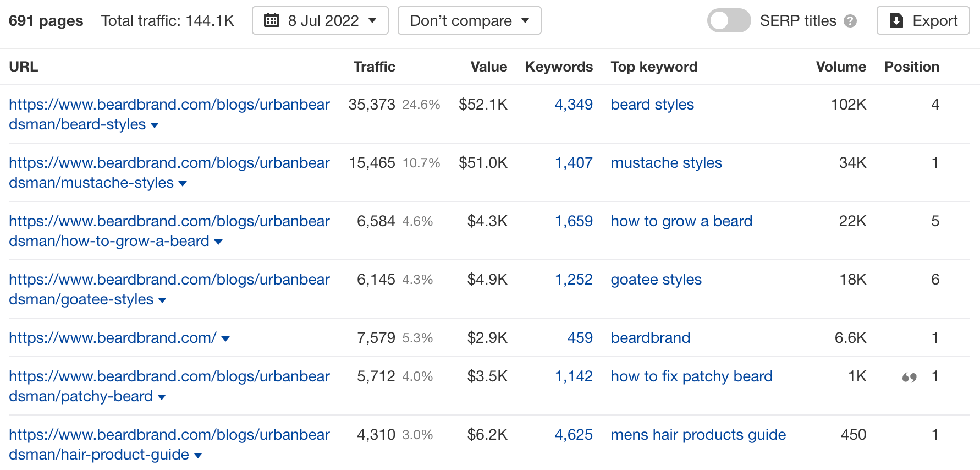
Task: Click the 4,625 keywords count link
Action: click(x=574, y=435)
